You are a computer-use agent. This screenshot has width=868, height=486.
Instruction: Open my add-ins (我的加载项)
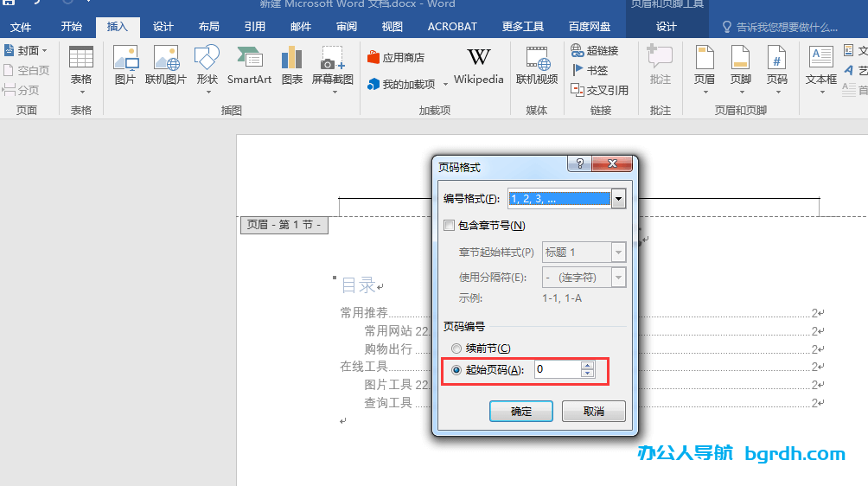pos(402,84)
